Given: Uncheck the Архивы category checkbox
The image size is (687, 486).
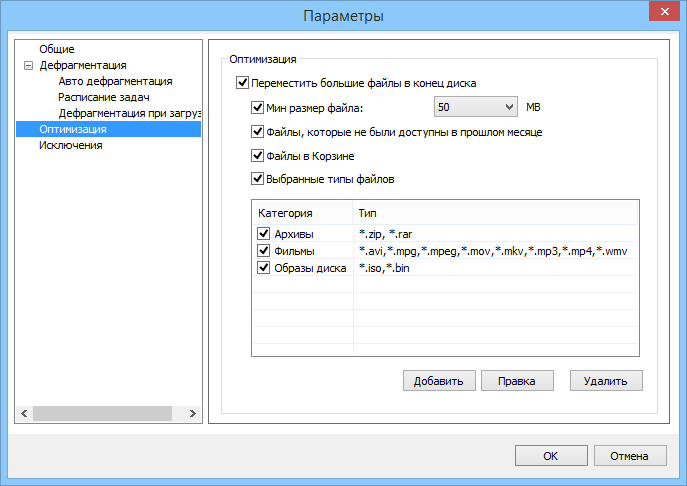Looking at the screenshot, I should point(263,234).
